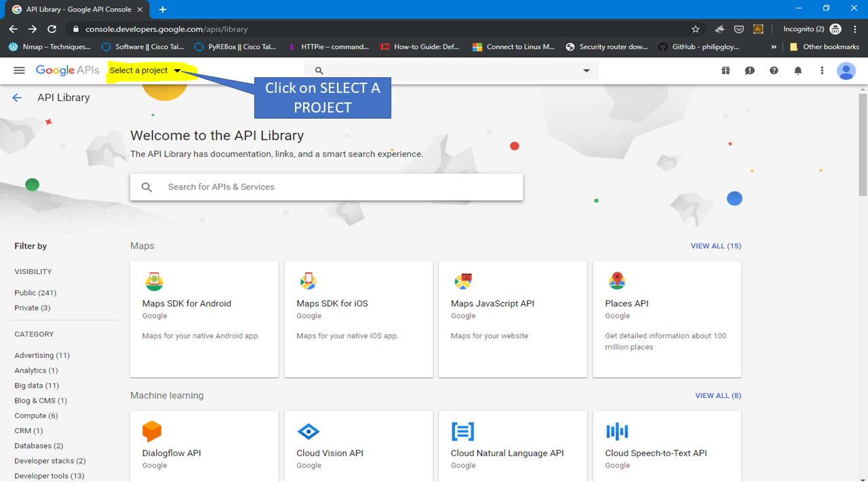Click the Maps SDK for Android icon
868x488 pixels.
pos(154,281)
